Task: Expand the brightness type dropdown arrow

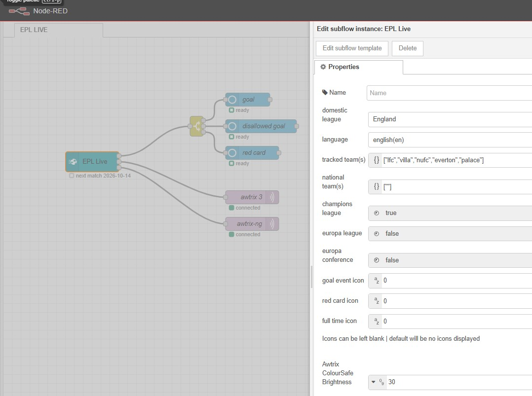Action: click(x=373, y=382)
